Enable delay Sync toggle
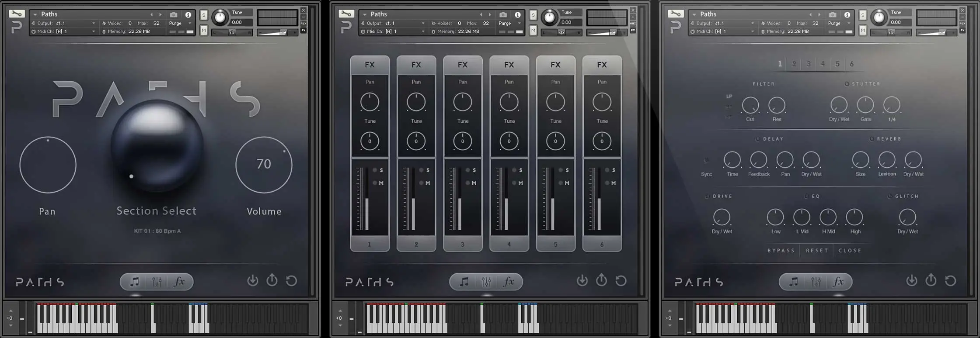Image resolution: width=980 pixels, height=338 pixels. coord(706,160)
